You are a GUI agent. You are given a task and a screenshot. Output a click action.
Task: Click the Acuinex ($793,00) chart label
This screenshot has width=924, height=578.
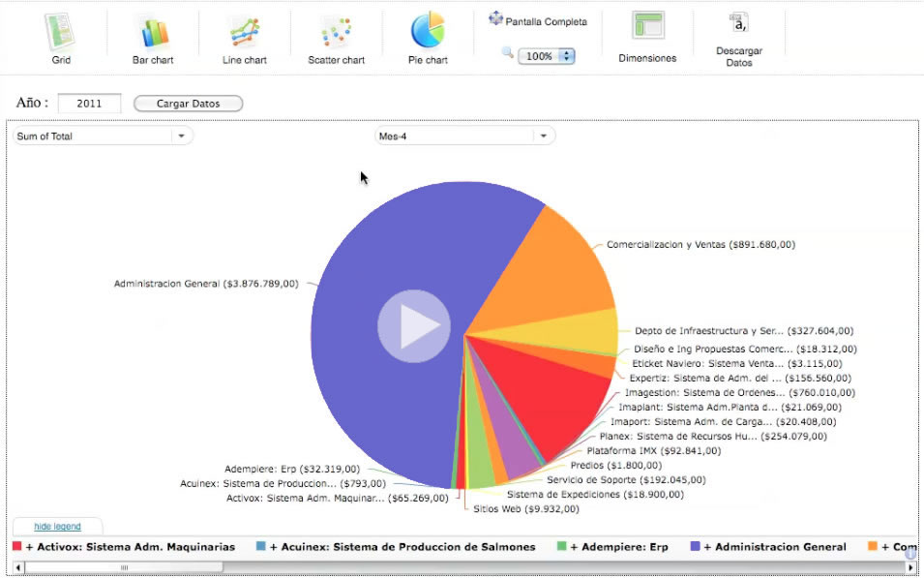pyautogui.click(x=283, y=484)
